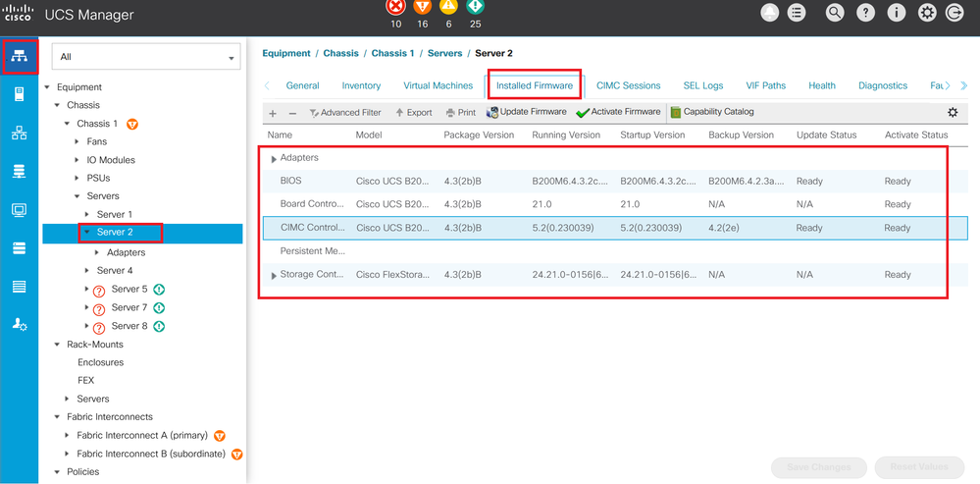The width and height of the screenshot is (980, 484).
Task: Open the pending activities list icon
Action: coord(797,13)
